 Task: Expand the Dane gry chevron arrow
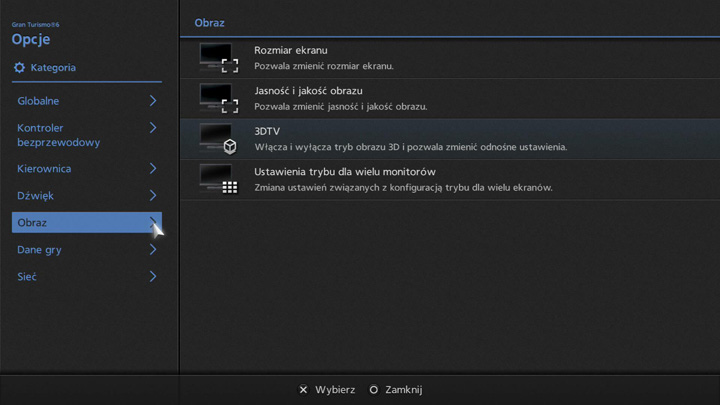pos(153,250)
